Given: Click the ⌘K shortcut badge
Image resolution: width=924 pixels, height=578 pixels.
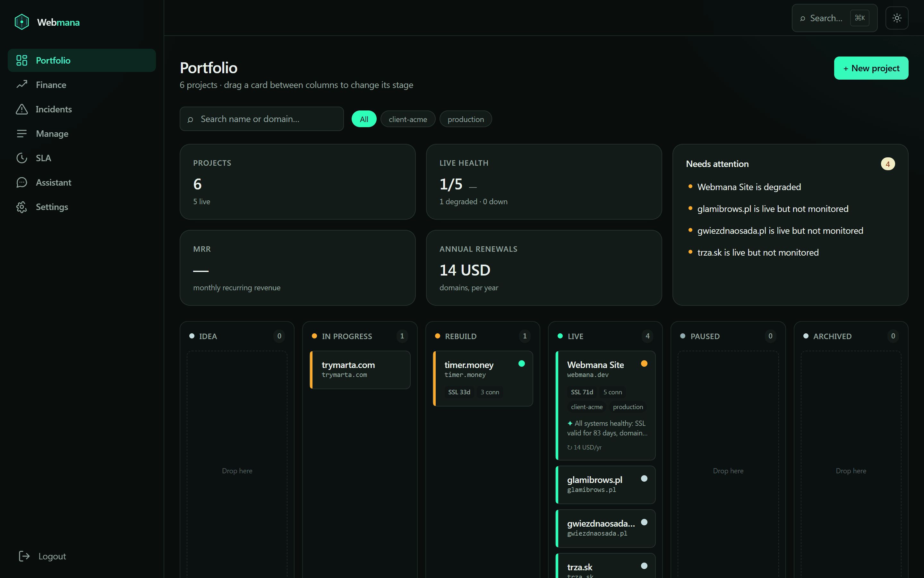Looking at the screenshot, I should tap(860, 18).
